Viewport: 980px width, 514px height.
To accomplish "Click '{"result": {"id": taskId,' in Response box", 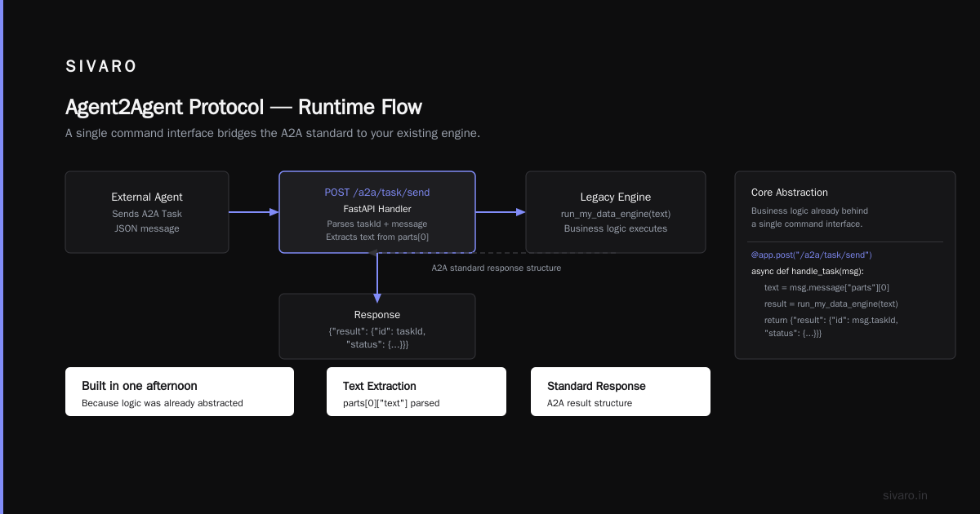I will click(377, 331).
